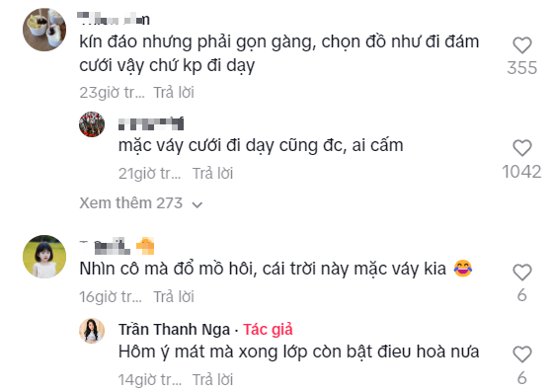Reply to the comment posted 21 hours ago
552x392 pixels.
(212, 174)
